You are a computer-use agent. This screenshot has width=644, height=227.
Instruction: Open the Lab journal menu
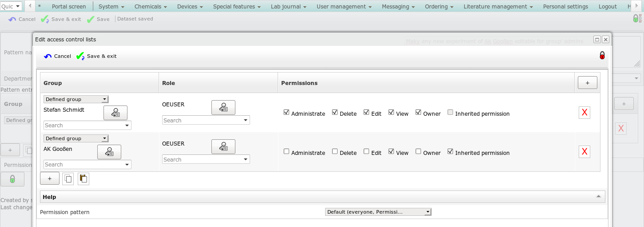coord(289,6)
